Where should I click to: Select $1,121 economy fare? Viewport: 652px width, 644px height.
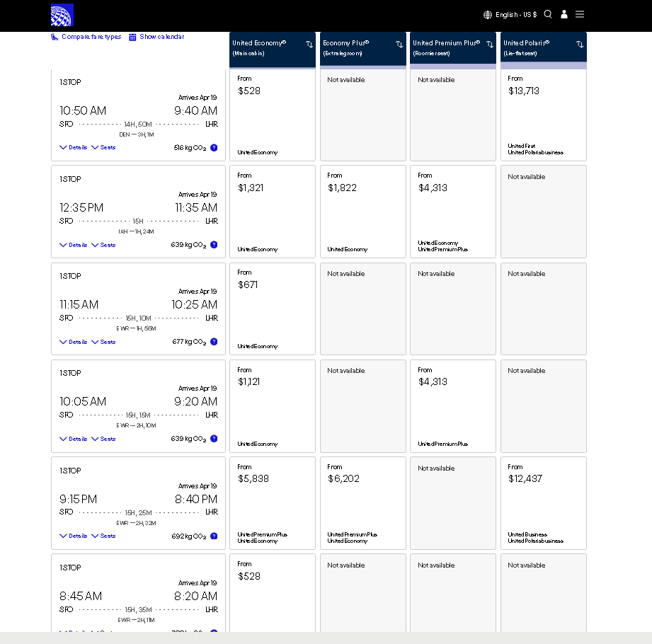(273, 406)
